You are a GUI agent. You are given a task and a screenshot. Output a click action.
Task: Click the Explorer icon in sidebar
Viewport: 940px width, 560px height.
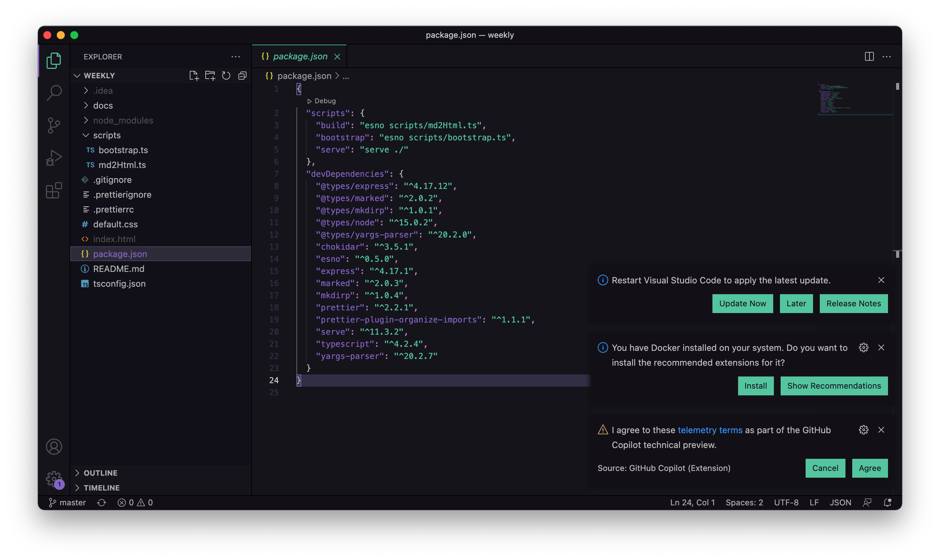(54, 60)
